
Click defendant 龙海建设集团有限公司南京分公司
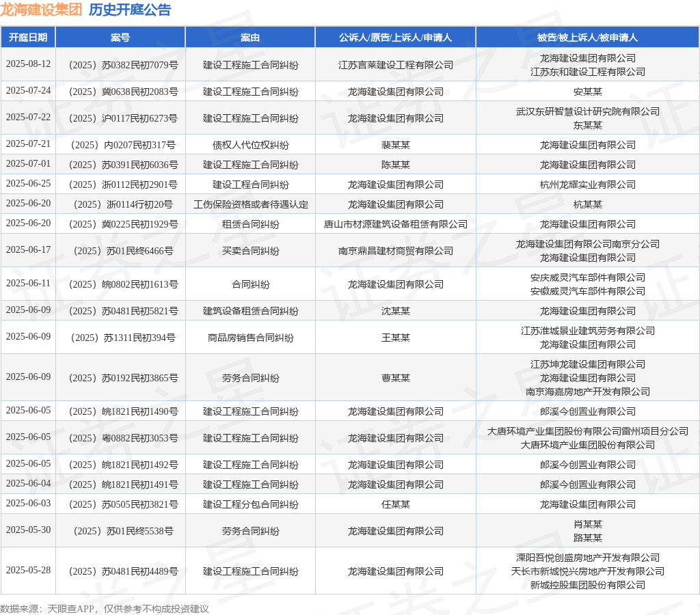tap(587, 244)
